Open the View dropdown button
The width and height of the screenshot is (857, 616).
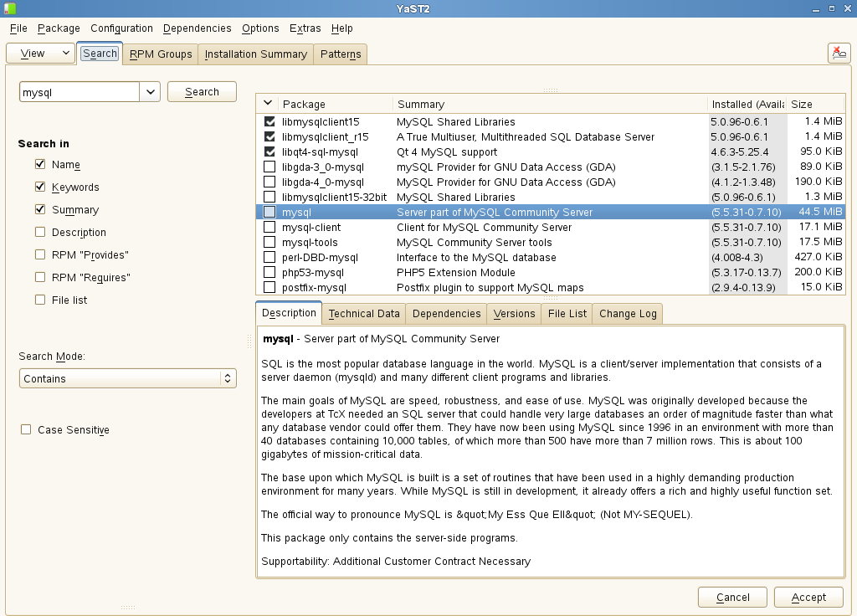pos(39,54)
